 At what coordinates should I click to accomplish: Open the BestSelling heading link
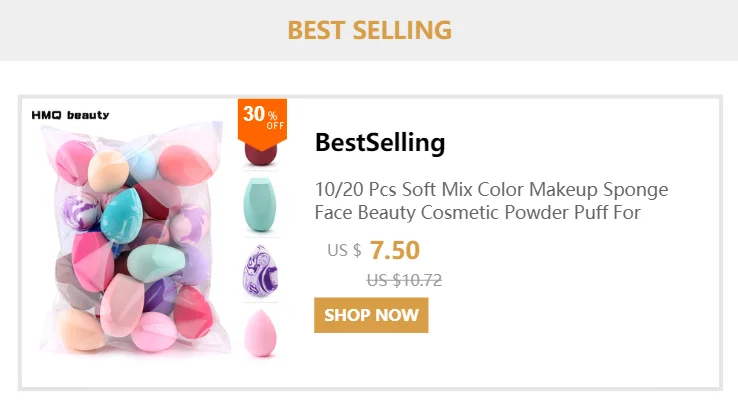tap(380, 142)
